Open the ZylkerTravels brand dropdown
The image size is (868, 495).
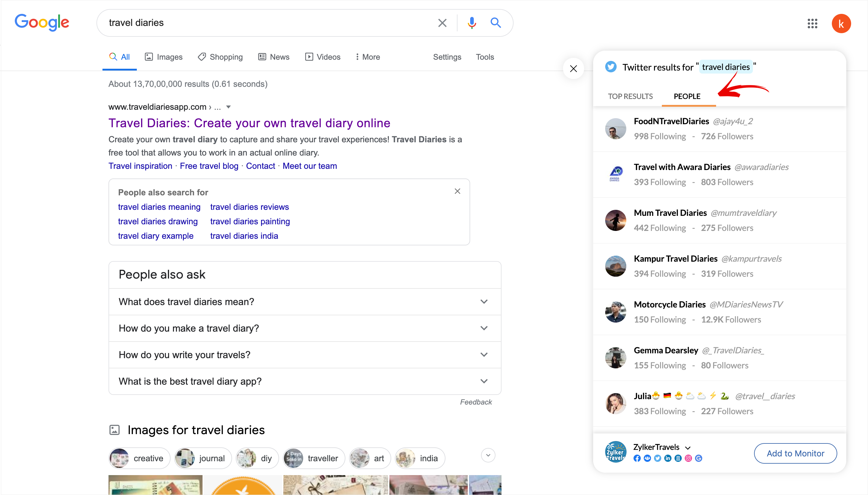click(x=688, y=447)
